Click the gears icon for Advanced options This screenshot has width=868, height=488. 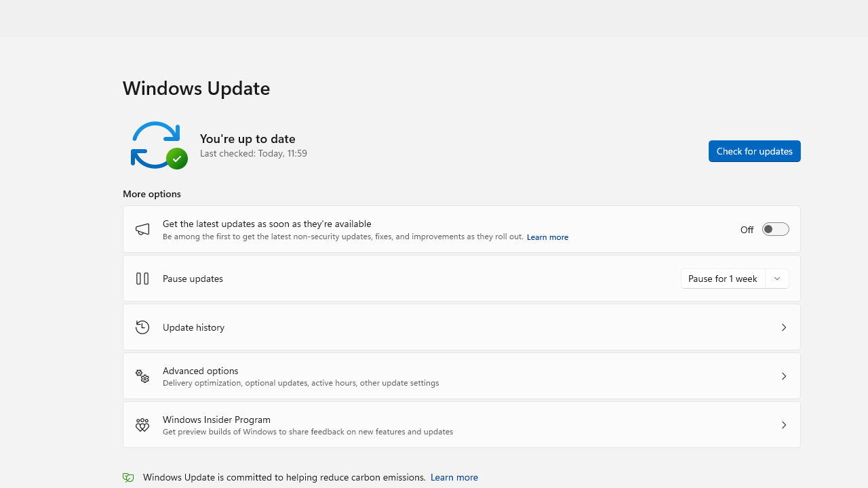[142, 376]
